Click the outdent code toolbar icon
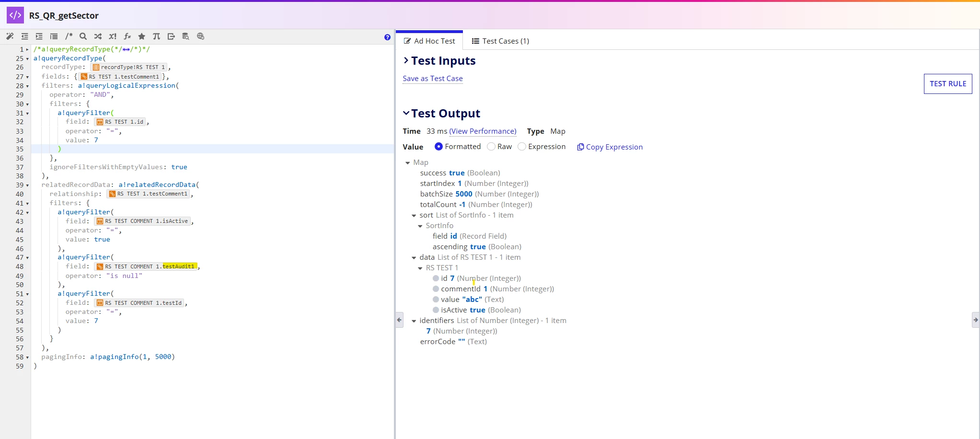Viewport: 980px width, 439px height. [x=24, y=36]
